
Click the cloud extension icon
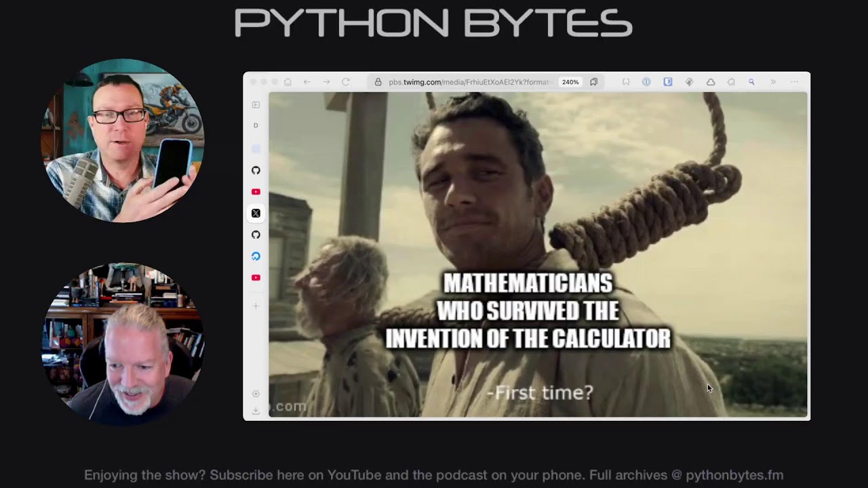711,82
